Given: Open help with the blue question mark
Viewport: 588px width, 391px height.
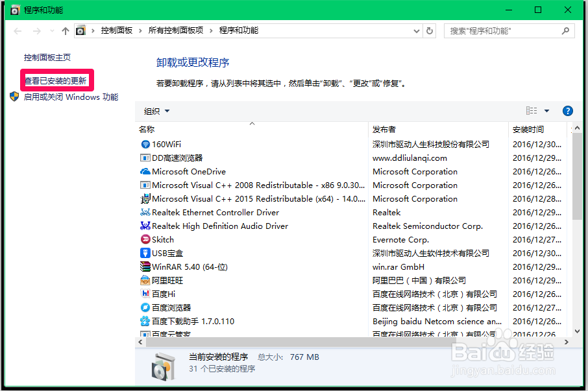Looking at the screenshot, I should pyautogui.click(x=568, y=111).
